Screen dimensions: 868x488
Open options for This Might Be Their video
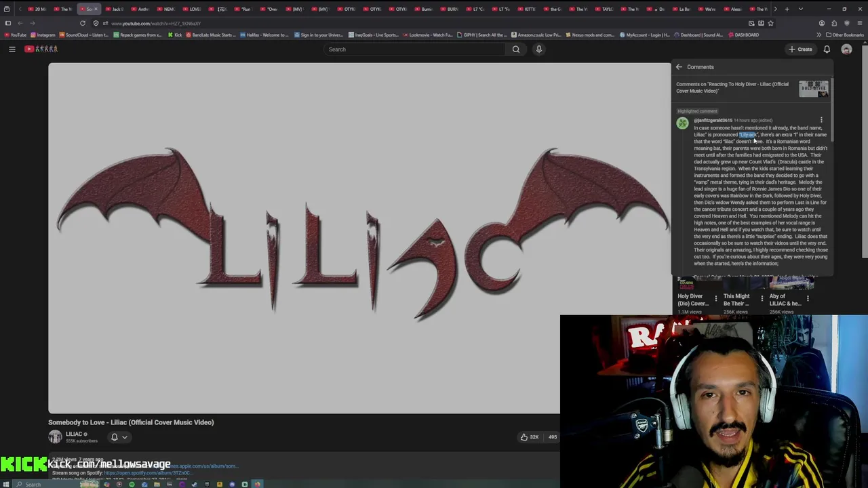(762, 299)
